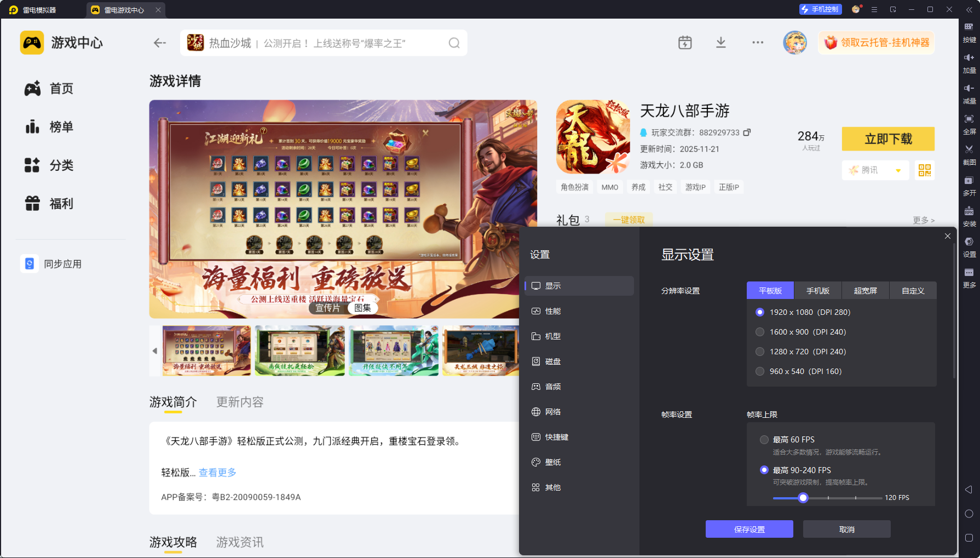Expand the 腾讯 channel dropdown
The image size is (980, 558).
[875, 170]
